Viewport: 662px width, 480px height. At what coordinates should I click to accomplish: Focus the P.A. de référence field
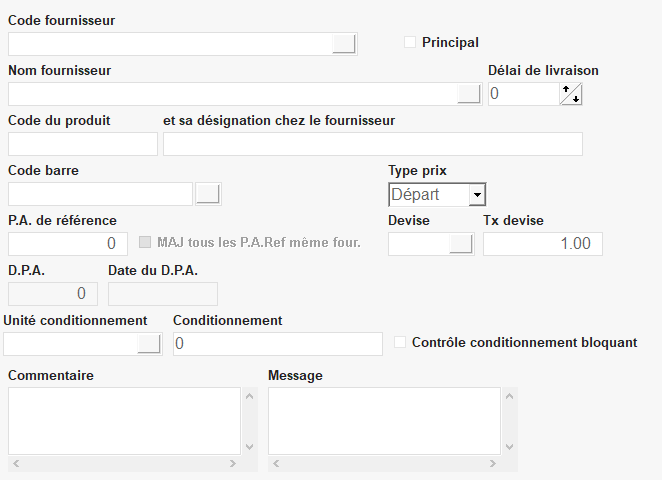tap(67, 244)
